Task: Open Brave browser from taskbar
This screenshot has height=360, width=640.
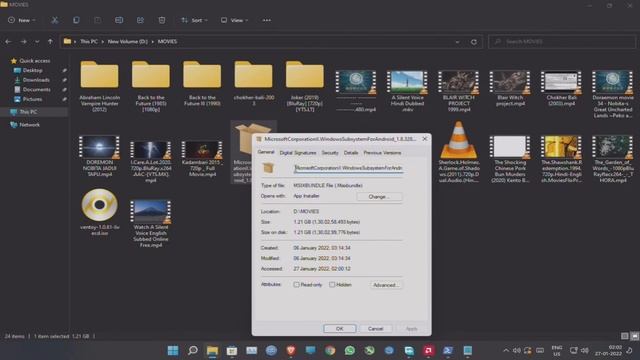Action: click(x=291, y=350)
